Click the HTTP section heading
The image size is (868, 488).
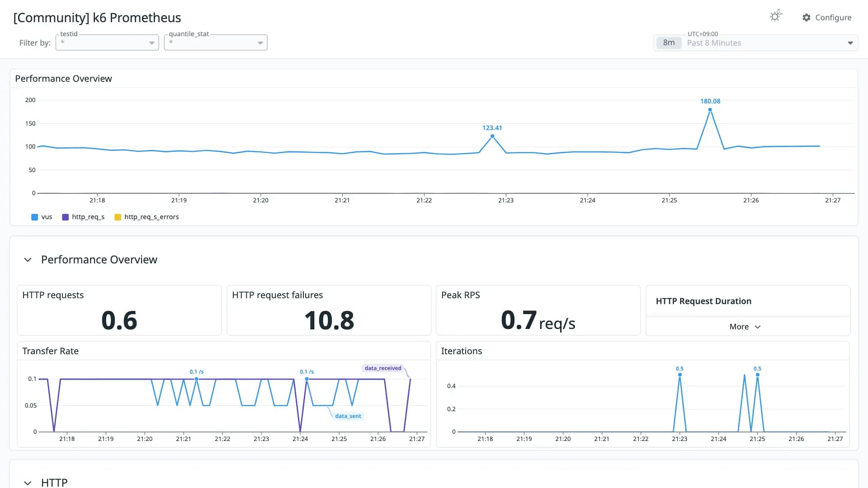pos(54,483)
